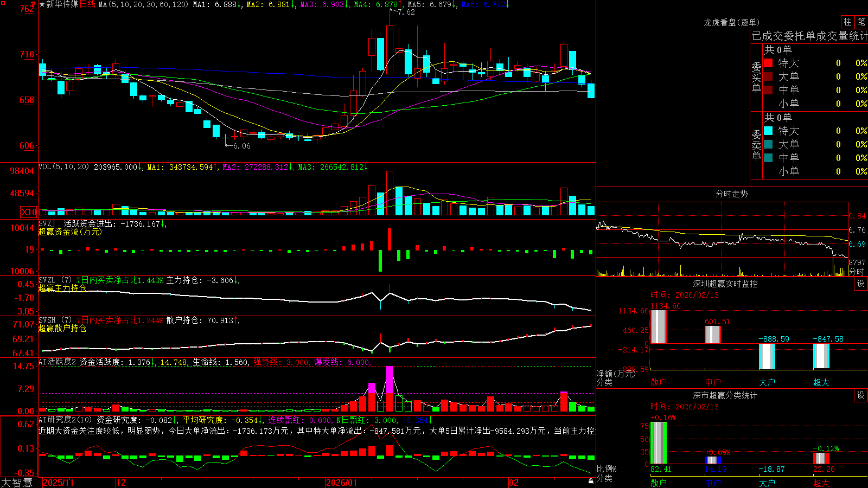Click the 超赢主力持仓 label

point(62,288)
